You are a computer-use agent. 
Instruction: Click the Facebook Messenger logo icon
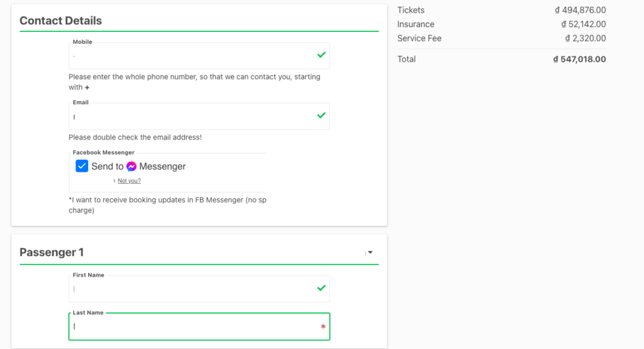(131, 167)
